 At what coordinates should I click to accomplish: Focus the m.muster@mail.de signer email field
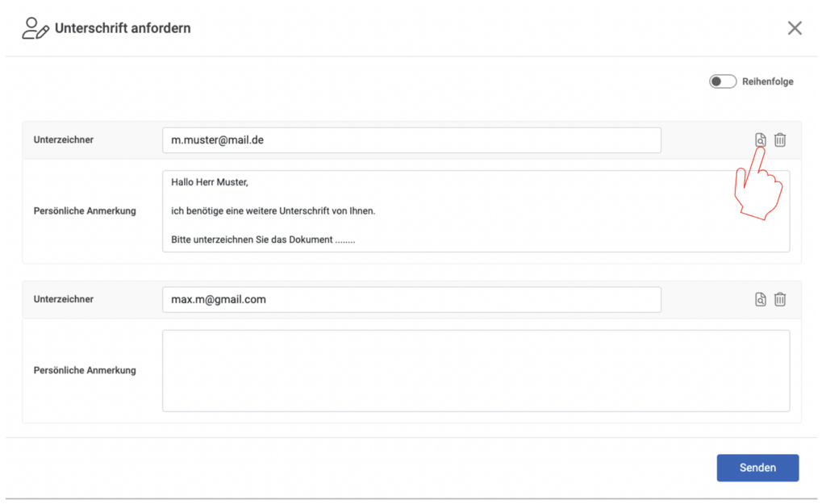(411, 140)
